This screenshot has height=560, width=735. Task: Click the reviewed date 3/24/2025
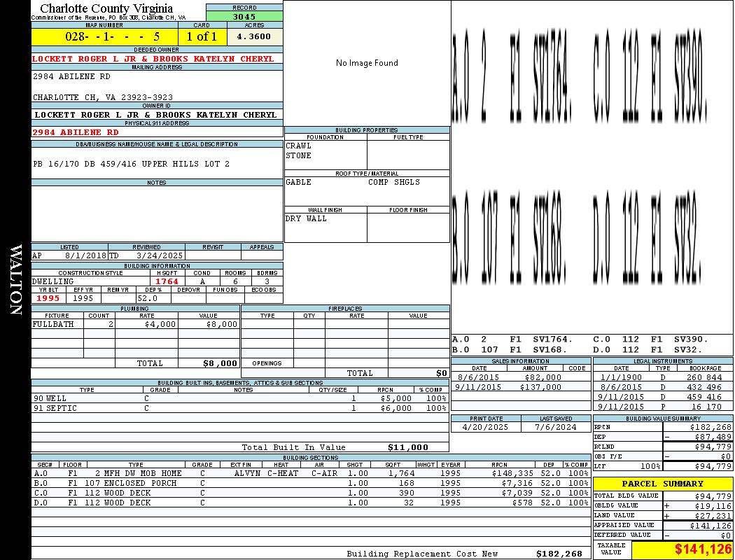click(x=160, y=256)
